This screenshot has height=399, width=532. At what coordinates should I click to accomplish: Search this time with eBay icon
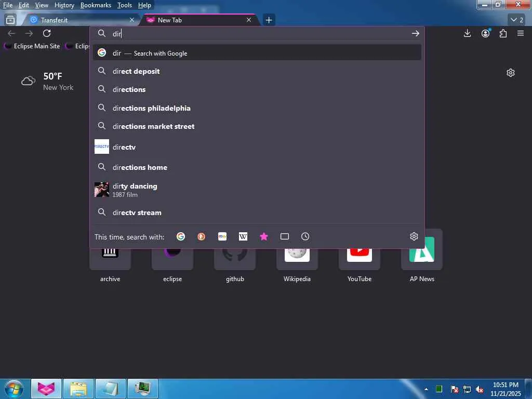point(222,236)
